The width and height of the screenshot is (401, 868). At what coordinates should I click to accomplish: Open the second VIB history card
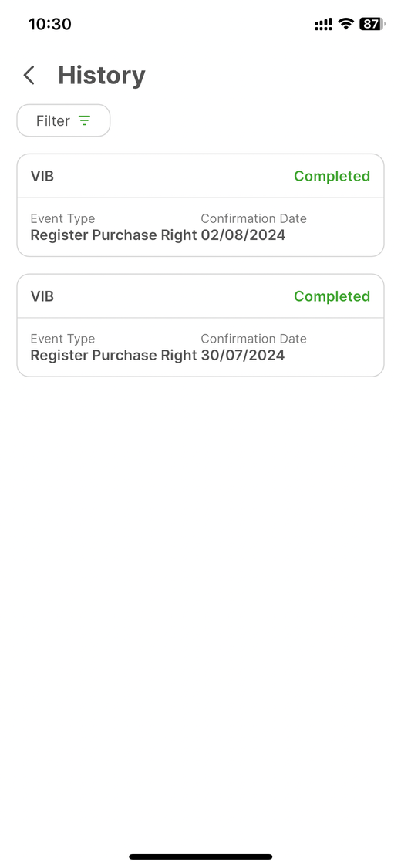(200, 326)
